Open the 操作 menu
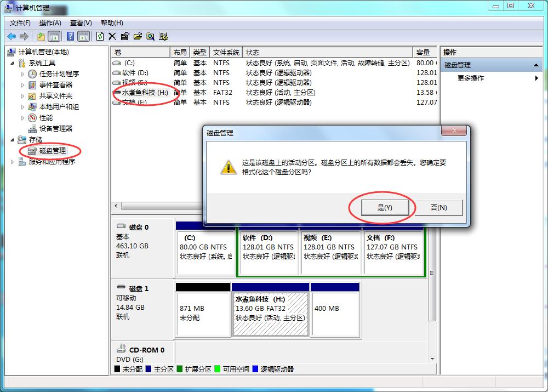548x392 pixels. (x=50, y=22)
